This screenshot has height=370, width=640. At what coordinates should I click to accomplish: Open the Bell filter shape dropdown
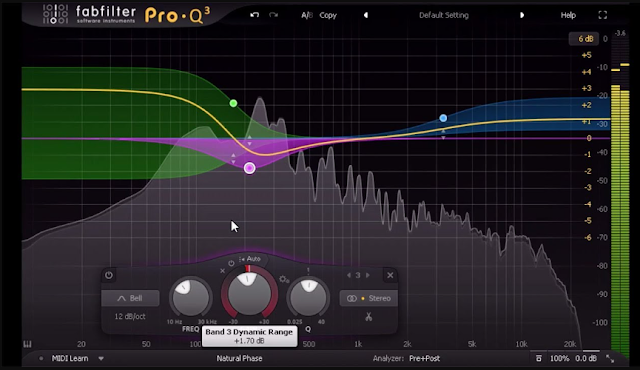coord(130,298)
